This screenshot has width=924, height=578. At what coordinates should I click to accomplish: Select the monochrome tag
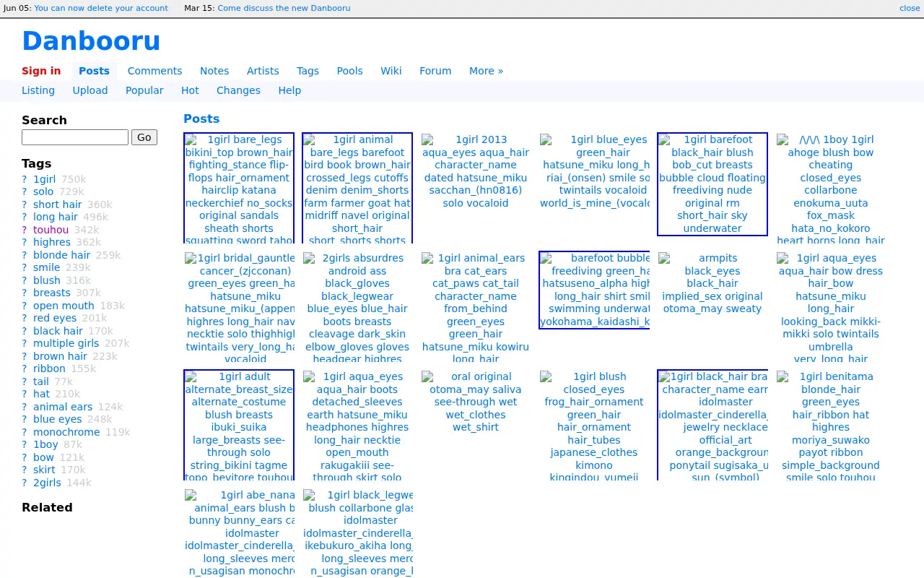(x=66, y=432)
